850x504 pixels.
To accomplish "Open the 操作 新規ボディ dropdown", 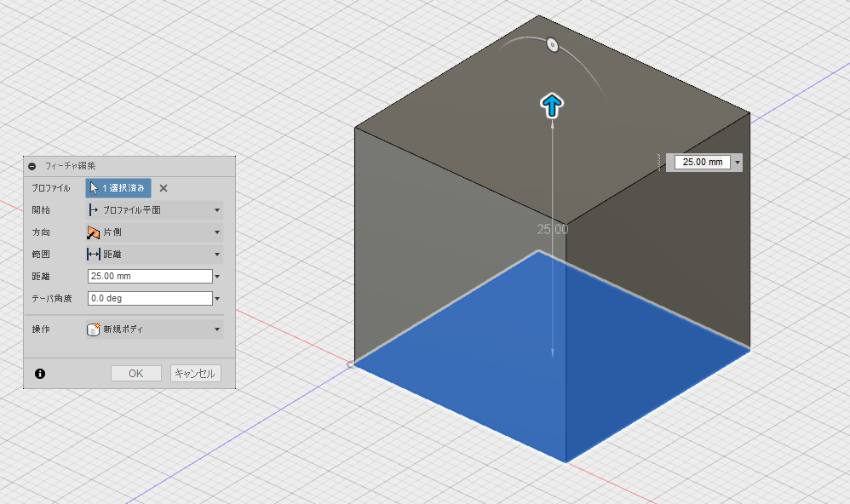I will coord(154,329).
